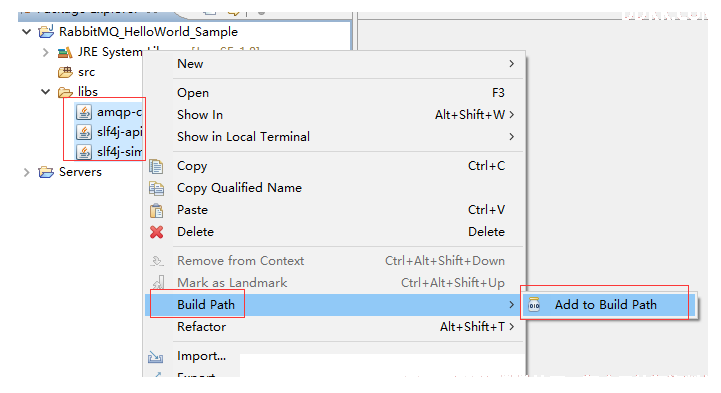Image resolution: width=721 pixels, height=393 pixels.
Task: Click the JRE System Library icon
Action: tap(65, 52)
